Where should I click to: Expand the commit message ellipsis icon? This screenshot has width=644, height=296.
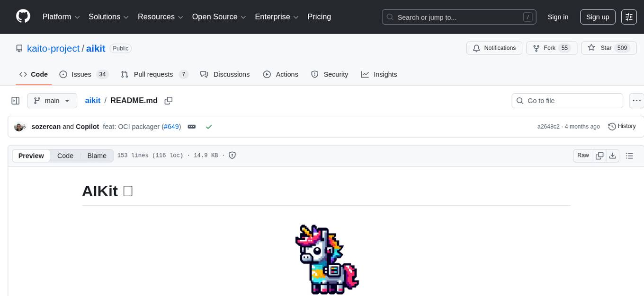(191, 126)
